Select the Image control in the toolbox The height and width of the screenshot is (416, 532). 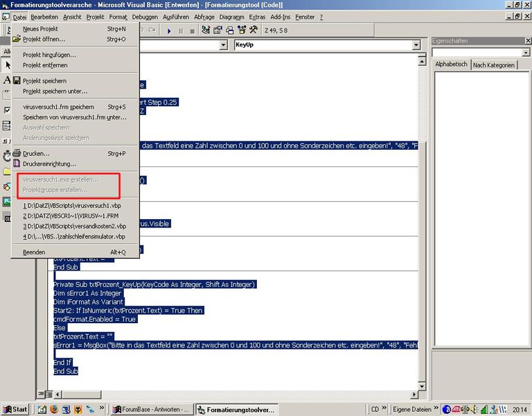(6, 202)
